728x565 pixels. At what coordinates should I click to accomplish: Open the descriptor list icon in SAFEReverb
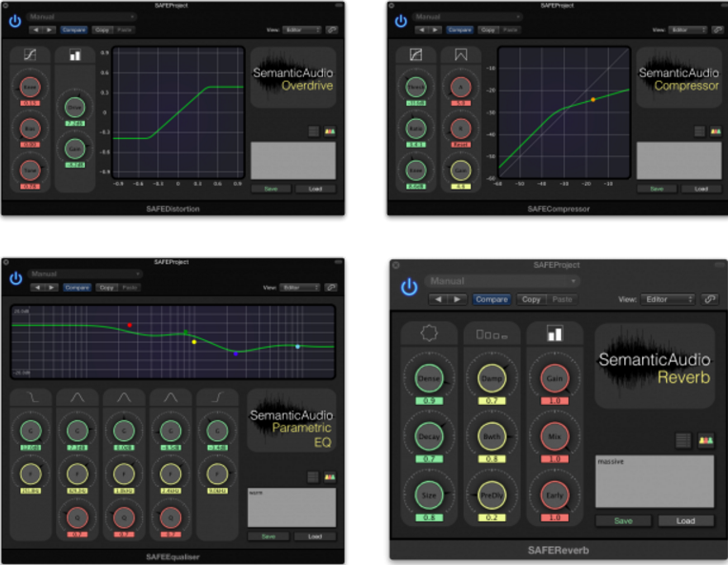(683, 440)
